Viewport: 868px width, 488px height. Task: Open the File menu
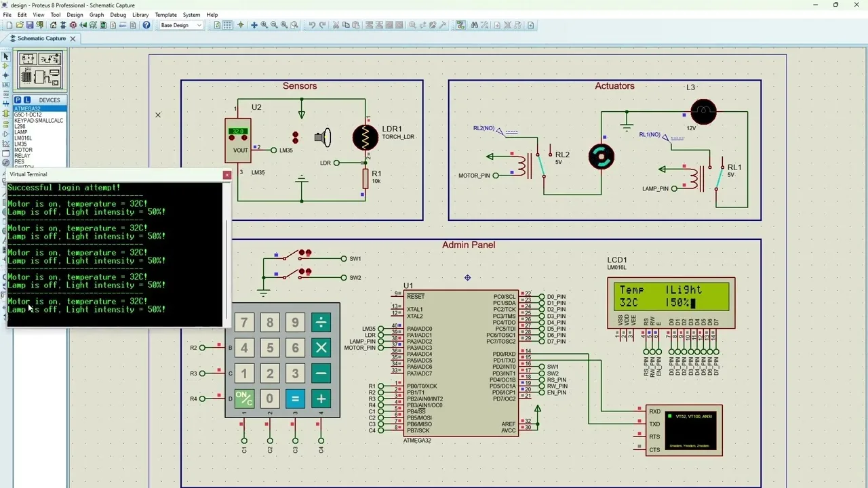pos(7,14)
